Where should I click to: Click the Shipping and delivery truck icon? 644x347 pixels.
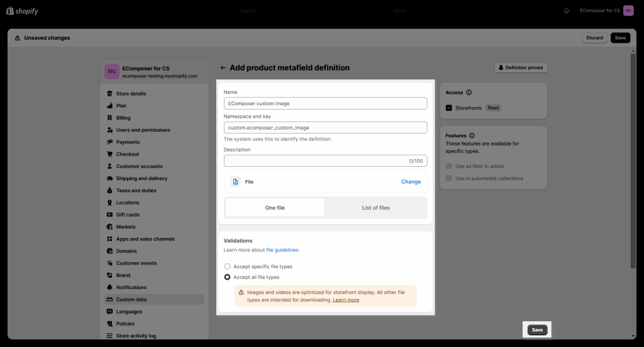(x=109, y=178)
